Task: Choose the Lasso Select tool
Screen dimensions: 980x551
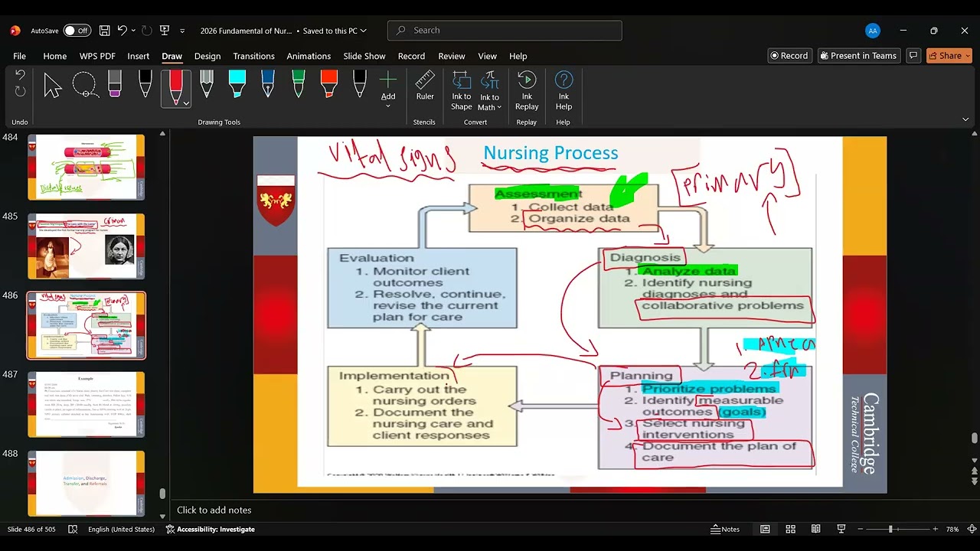Action: point(84,85)
